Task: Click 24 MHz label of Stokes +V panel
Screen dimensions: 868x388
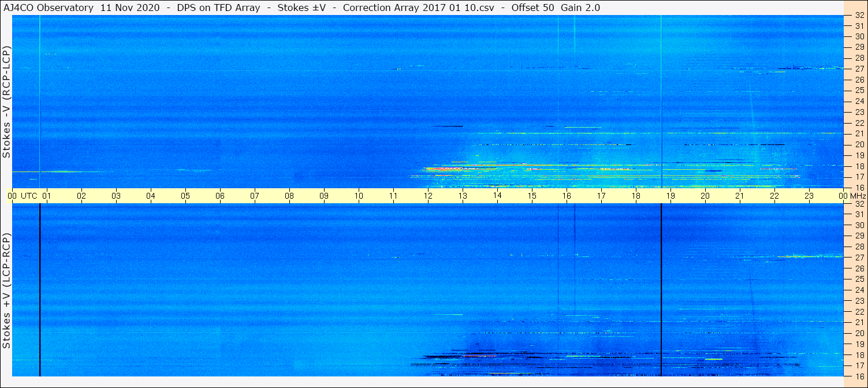Action: pos(859,290)
